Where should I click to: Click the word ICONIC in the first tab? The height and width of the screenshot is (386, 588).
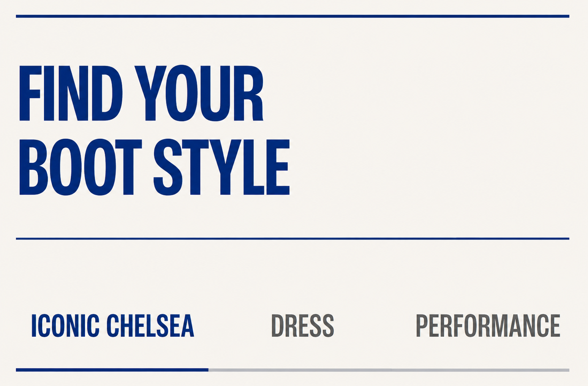(65, 326)
